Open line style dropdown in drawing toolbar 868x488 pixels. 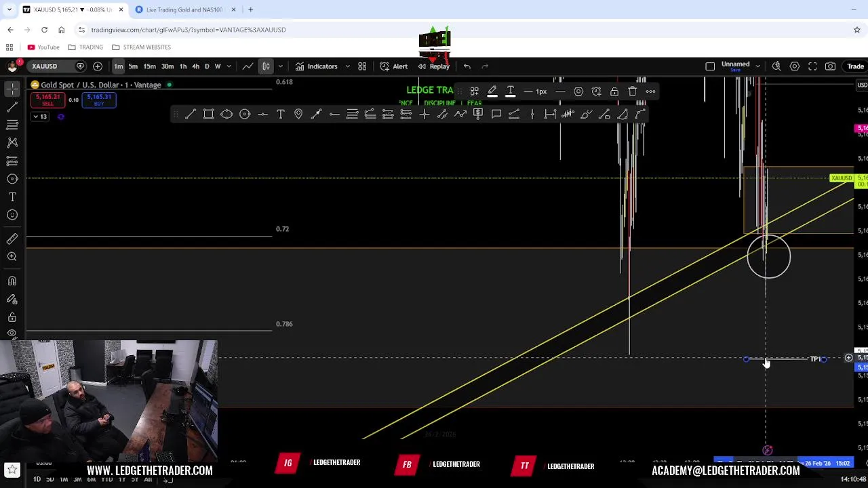560,91
